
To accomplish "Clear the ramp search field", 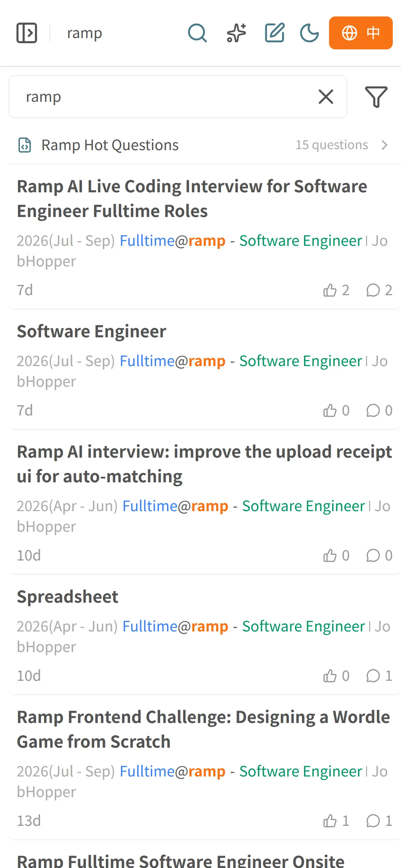I will tap(326, 97).
